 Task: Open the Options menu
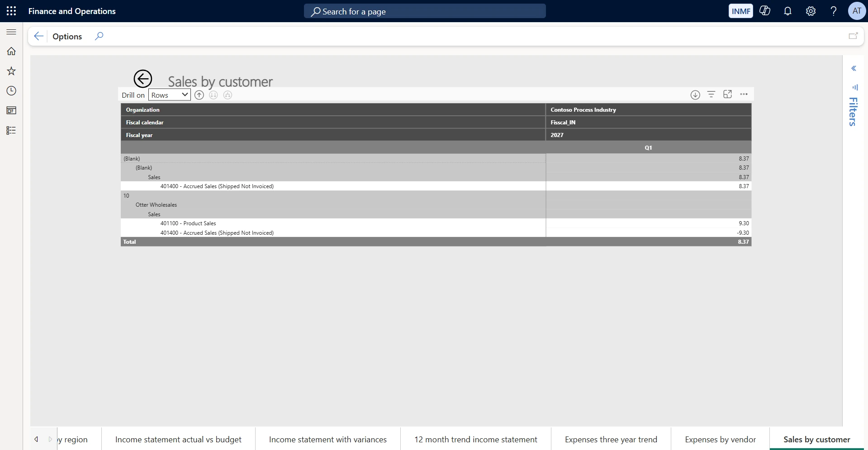click(x=67, y=37)
